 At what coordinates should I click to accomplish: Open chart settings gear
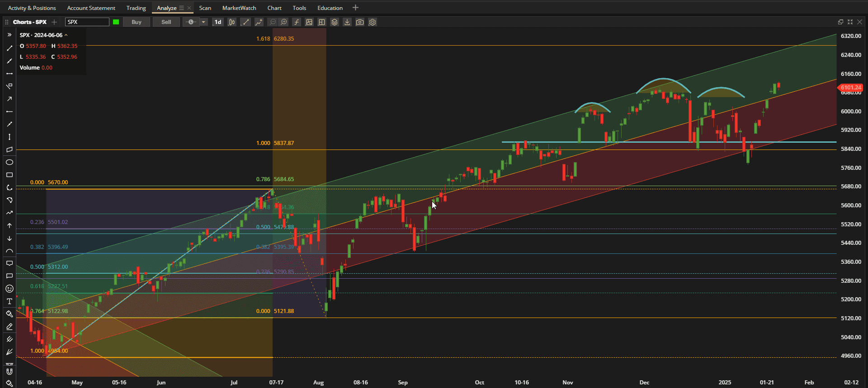(x=373, y=22)
